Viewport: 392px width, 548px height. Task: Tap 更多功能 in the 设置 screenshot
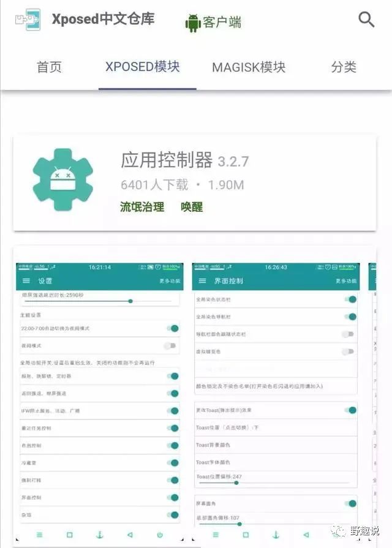(x=170, y=281)
